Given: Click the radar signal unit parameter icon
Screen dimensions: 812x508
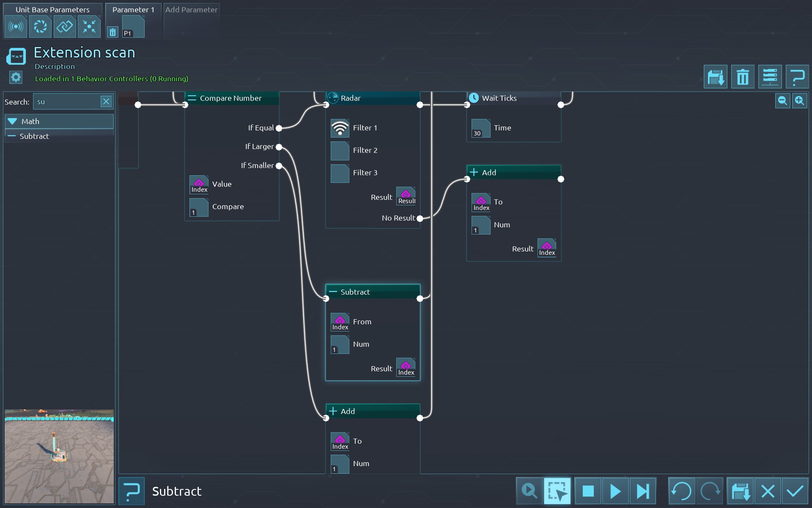Looking at the screenshot, I should pos(16,27).
